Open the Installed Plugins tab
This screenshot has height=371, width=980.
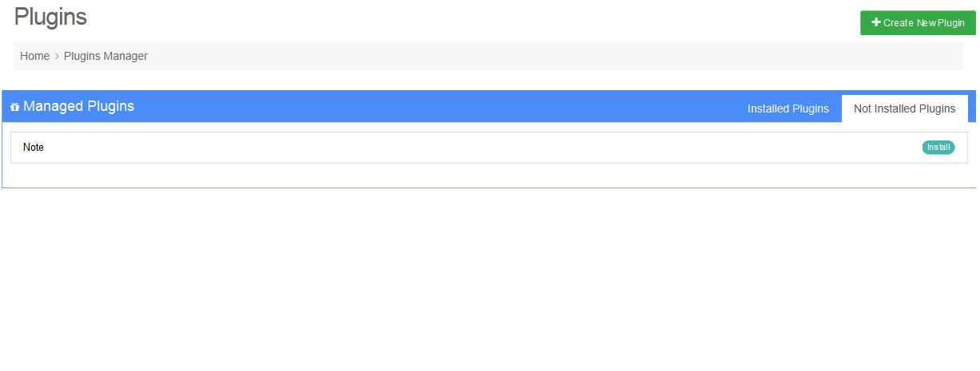(x=788, y=109)
